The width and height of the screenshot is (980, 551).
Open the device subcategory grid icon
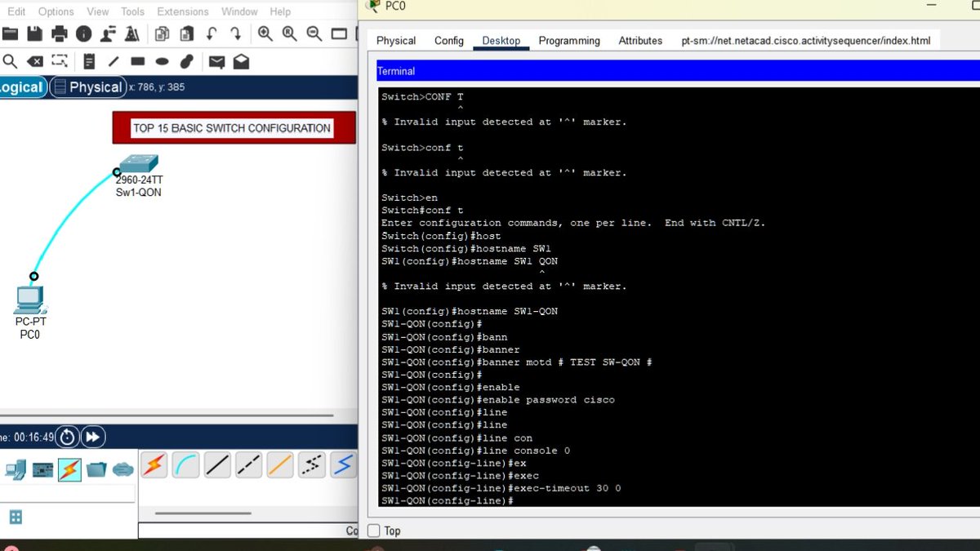click(x=16, y=517)
